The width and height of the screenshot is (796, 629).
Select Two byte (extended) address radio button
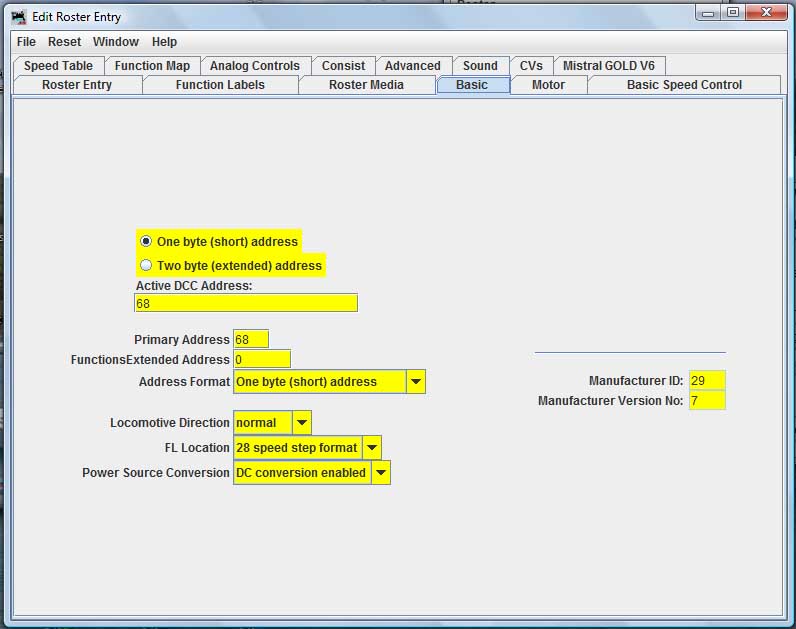(x=146, y=265)
